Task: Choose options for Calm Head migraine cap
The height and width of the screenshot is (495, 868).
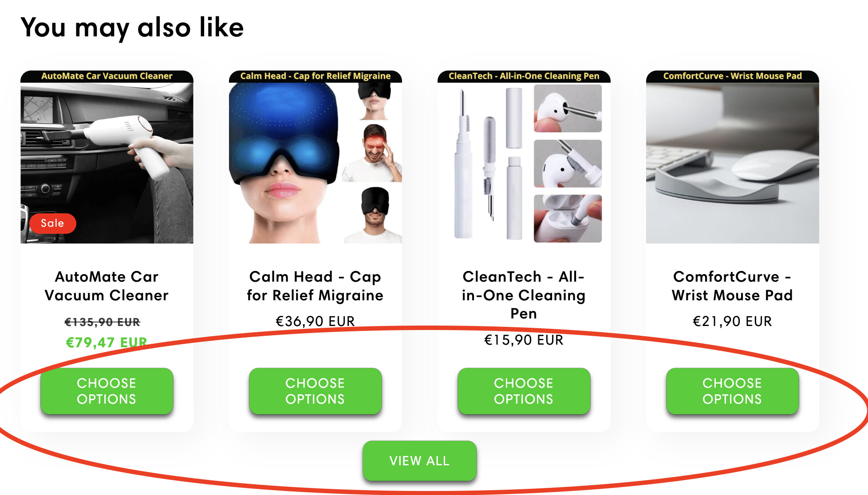Action: point(316,391)
